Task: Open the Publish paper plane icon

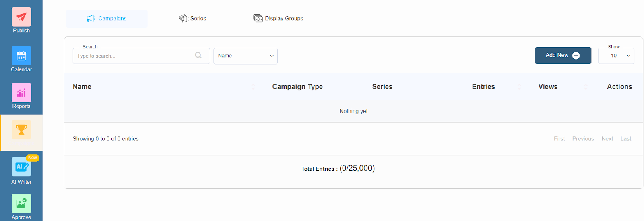Action: [x=21, y=17]
